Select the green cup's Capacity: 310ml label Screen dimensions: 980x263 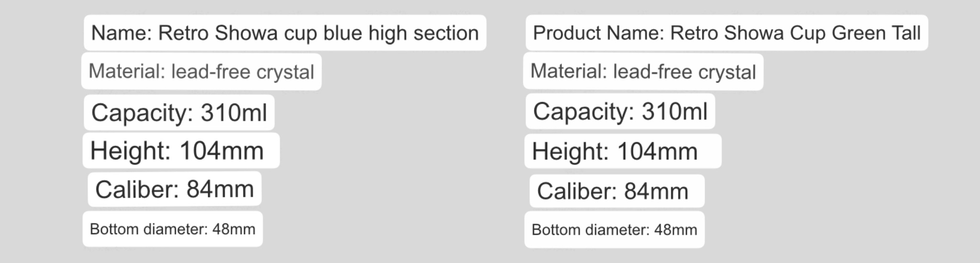pyautogui.click(x=620, y=111)
